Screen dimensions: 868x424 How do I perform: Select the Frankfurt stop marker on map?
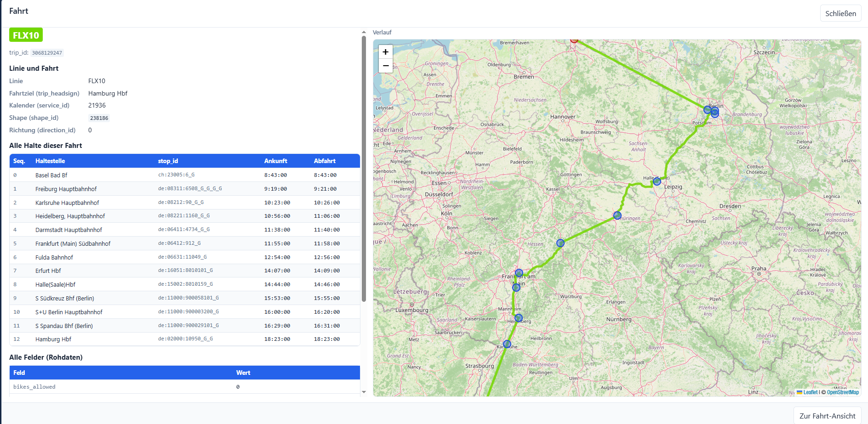(519, 273)
